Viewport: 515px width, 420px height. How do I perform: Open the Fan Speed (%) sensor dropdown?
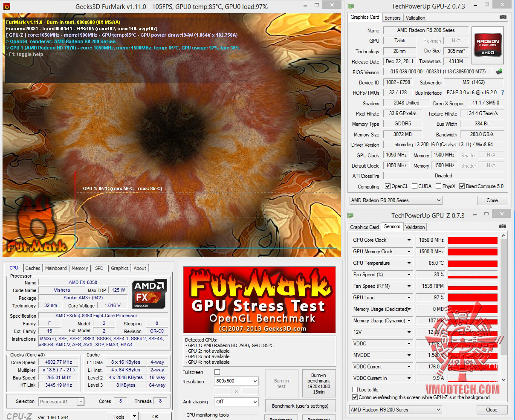pos(409,275)
